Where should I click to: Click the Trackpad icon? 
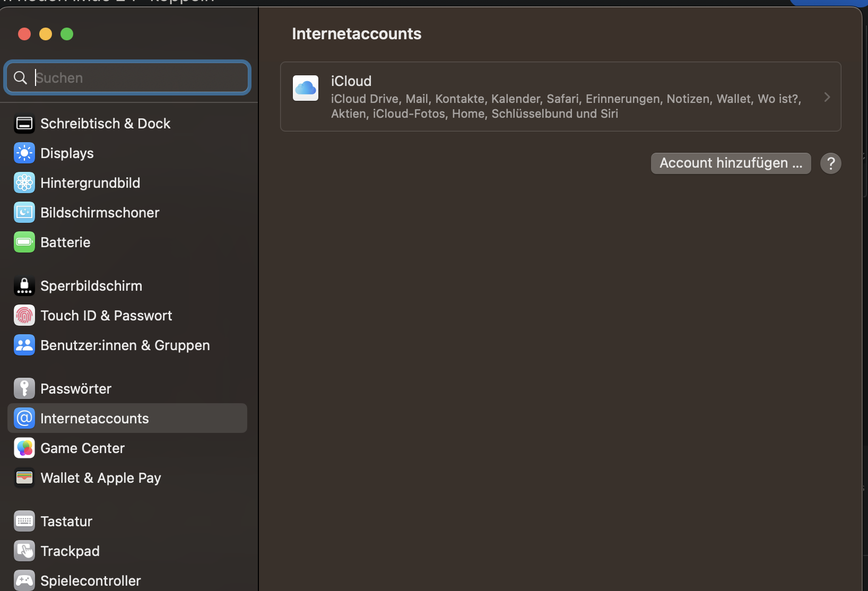(x=24, y=551)
